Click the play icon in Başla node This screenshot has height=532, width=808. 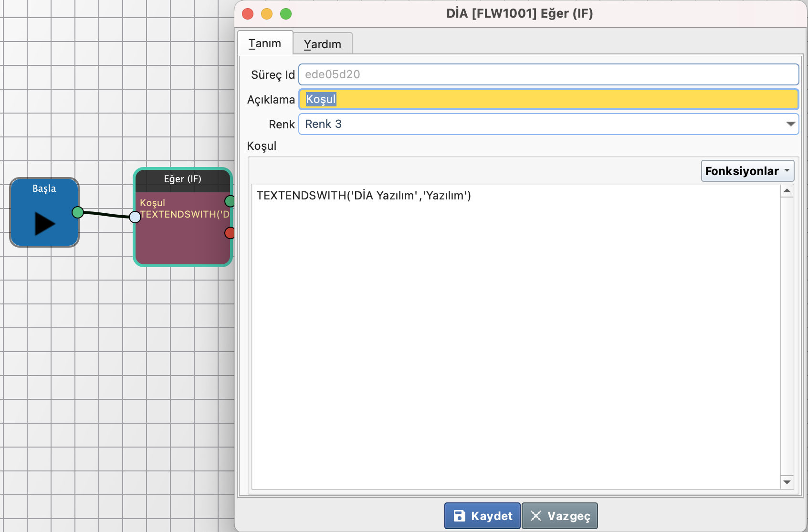click(45, 223)
